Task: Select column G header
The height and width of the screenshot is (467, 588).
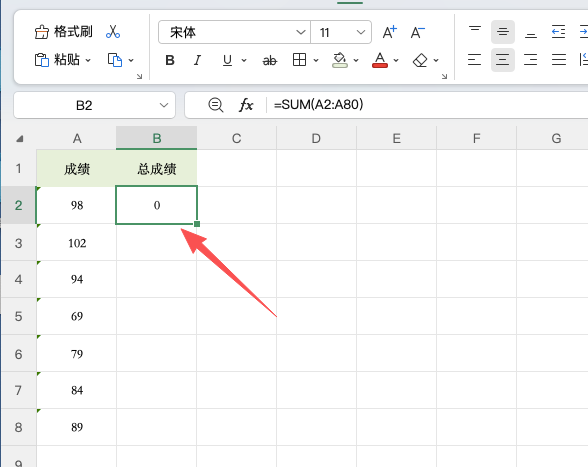Action: point(552,138)
